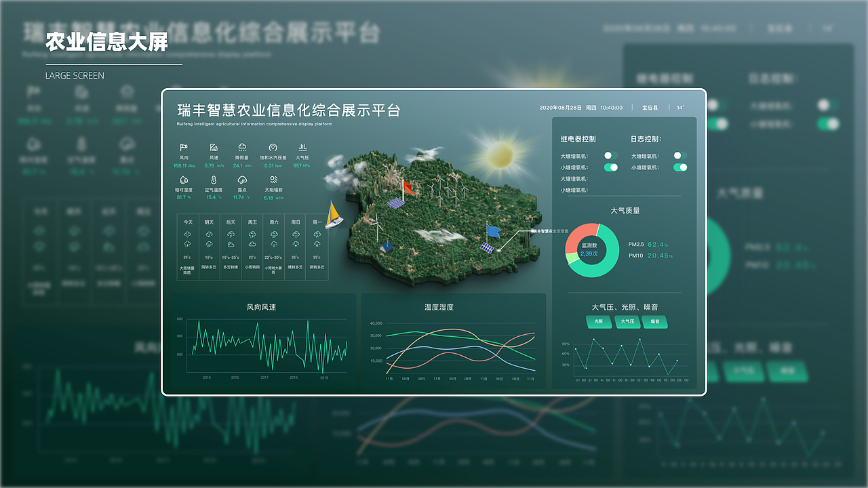
Task: Click the time 10:40:00 in header
Action: pos(612,108)
